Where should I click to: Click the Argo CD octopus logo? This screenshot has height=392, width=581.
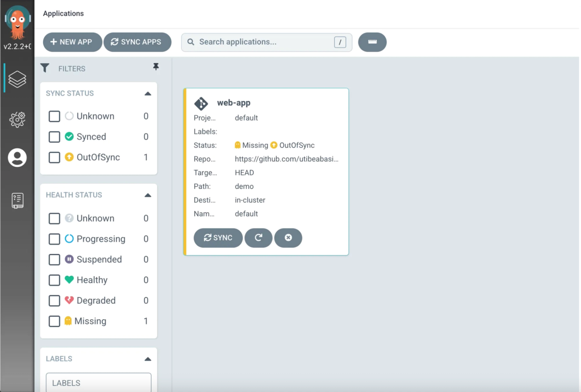(17, 22)
